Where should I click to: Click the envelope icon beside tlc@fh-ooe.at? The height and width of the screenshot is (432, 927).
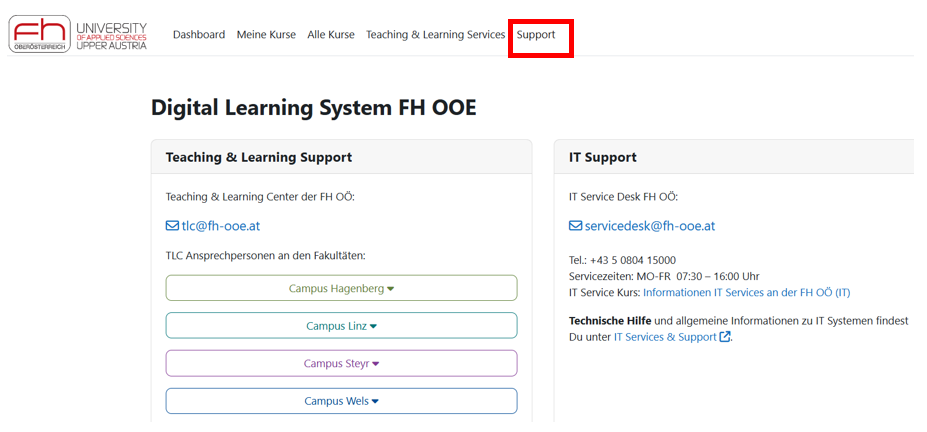pyautogui.click(x=172, y=226)
